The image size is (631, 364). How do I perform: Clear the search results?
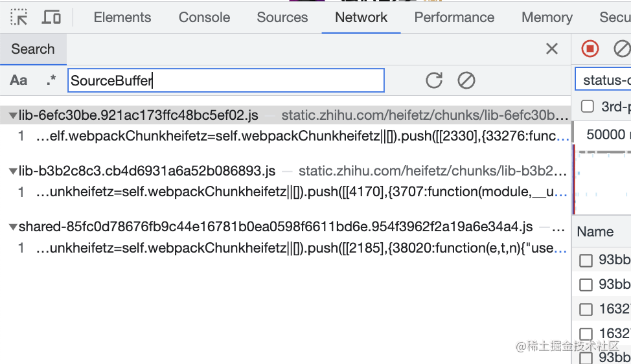[x=466, y=80]
